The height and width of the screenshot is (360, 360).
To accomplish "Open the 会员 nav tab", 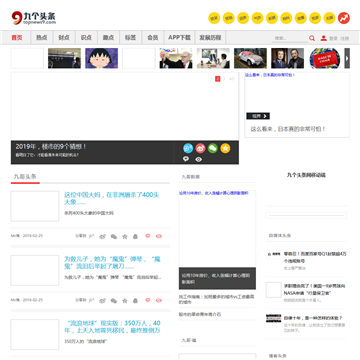I will click(153, 38).
